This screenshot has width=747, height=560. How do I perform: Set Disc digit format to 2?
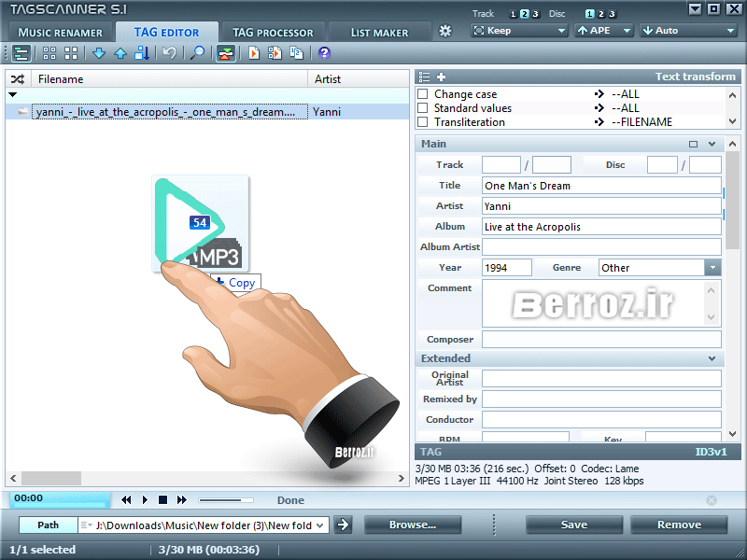[601, 14]
